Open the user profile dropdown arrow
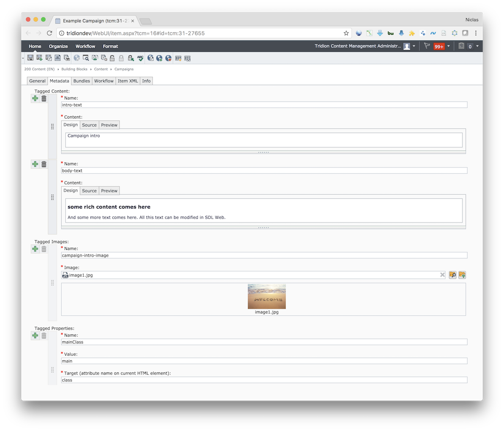 tap(414, 46)
